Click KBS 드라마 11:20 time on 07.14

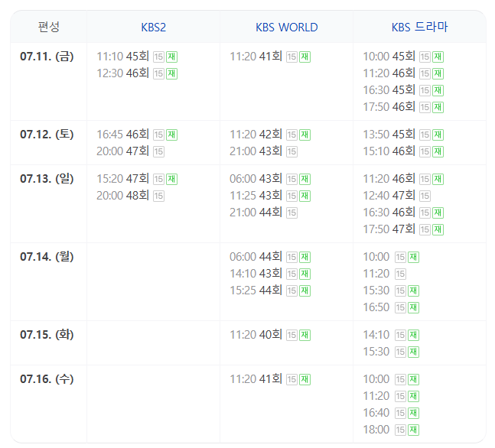point(376,274)
